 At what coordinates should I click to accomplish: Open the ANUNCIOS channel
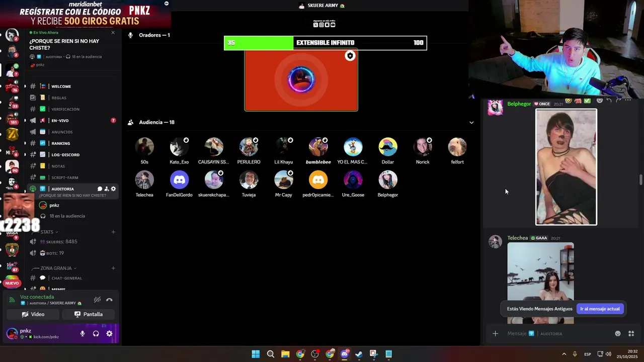tap(72, 132)
